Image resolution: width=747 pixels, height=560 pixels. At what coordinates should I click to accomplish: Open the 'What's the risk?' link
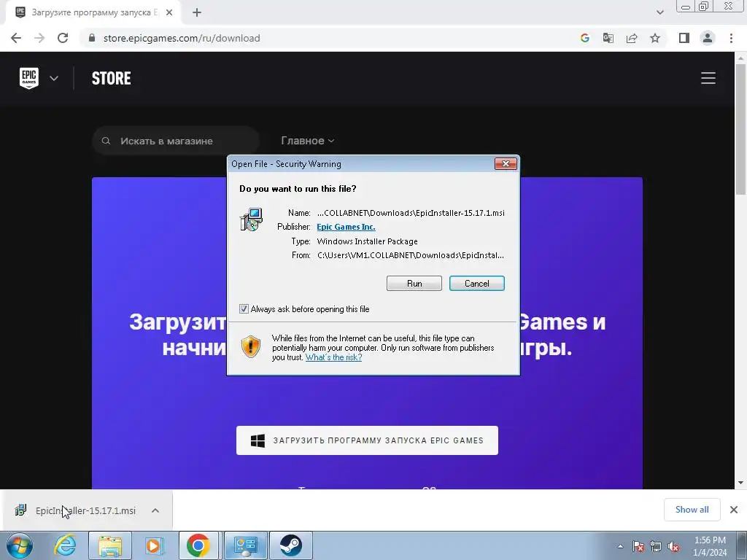click(333, 357)
